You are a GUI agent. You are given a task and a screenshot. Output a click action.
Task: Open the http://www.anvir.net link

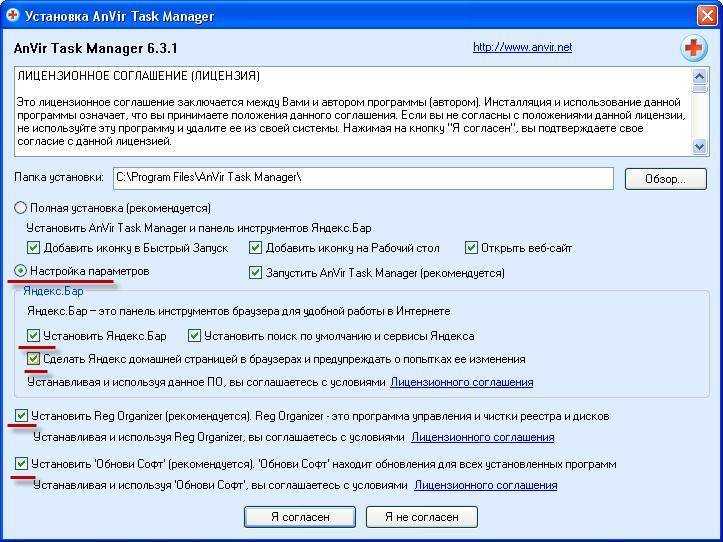[522, 47]
